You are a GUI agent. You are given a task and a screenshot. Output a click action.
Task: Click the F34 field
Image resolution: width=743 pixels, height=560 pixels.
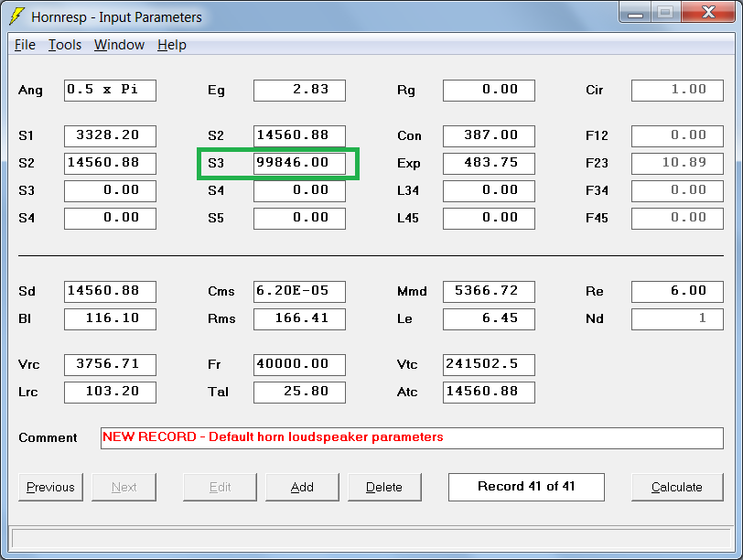(678, 191)
